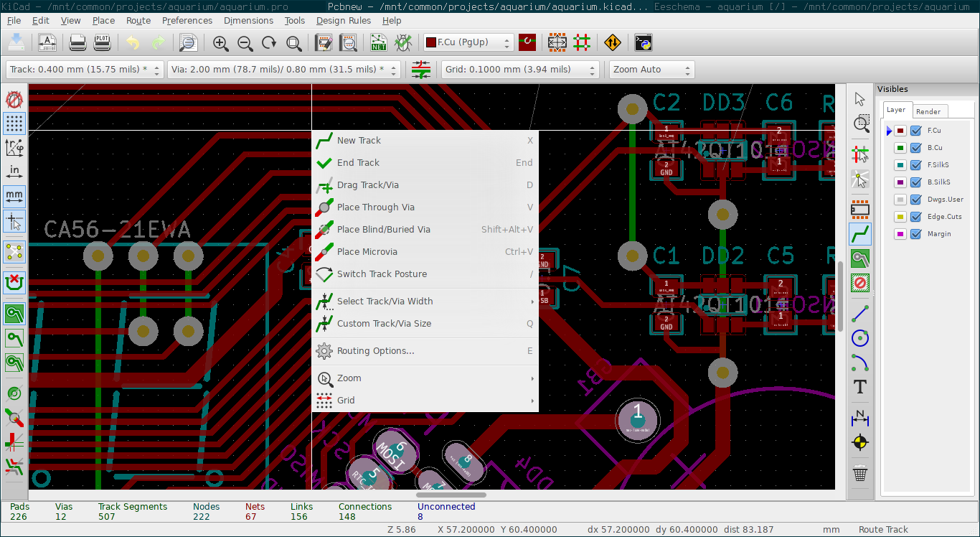
Task: Expand the active layer F.Cu selector
Action: 469,42
